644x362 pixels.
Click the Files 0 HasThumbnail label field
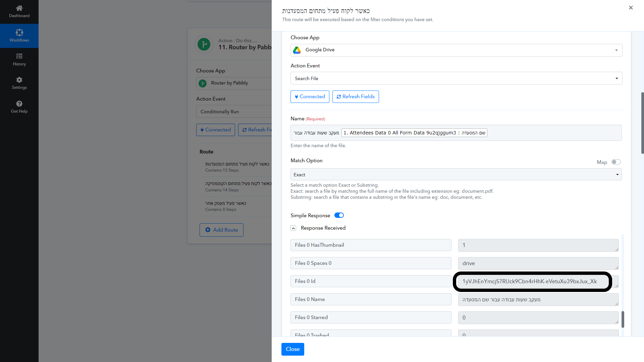point(371,245)
